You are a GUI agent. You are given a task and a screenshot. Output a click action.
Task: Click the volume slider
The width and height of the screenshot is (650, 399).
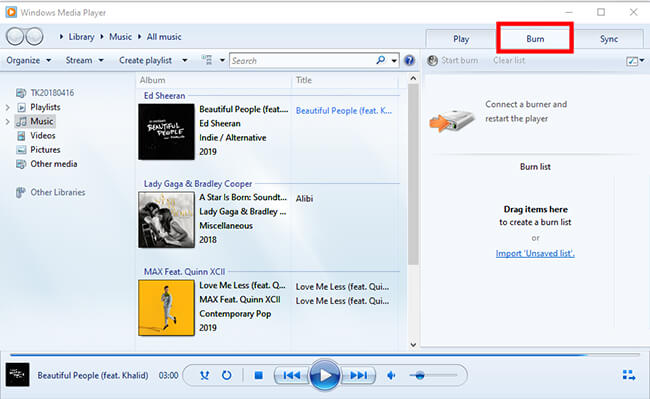tap(433, 375)
